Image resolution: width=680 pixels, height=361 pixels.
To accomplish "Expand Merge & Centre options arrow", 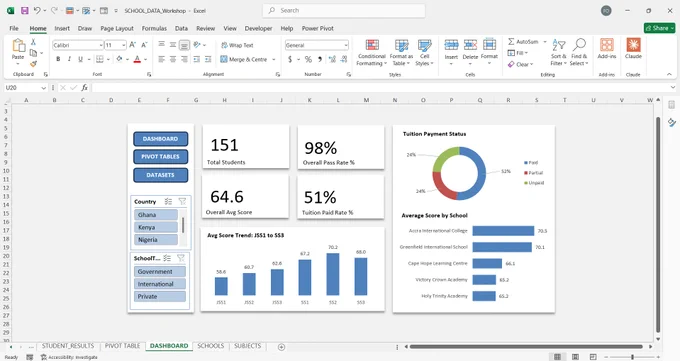I will [274, 59].
